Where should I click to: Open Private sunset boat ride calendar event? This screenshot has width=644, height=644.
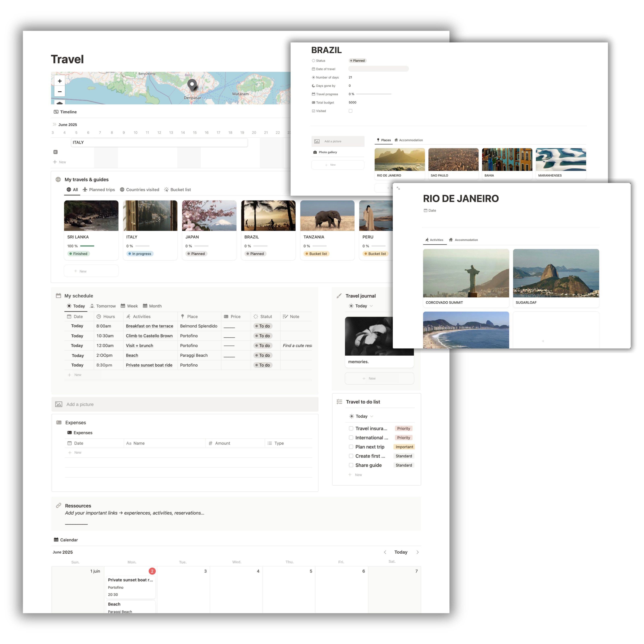click(131, 587)
